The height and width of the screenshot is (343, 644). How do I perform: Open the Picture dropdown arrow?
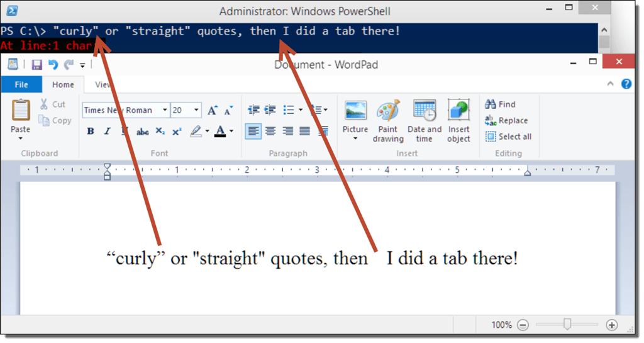point(355,139)
